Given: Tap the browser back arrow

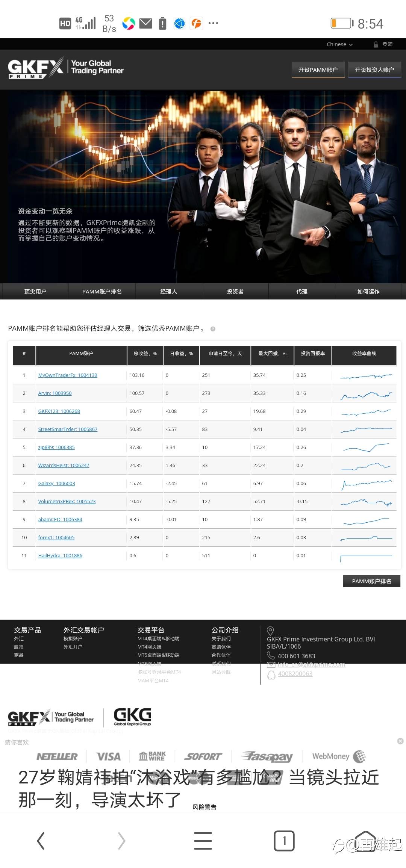Looking at the screenshot, I should pyautogui.click(x=41, y=841).
